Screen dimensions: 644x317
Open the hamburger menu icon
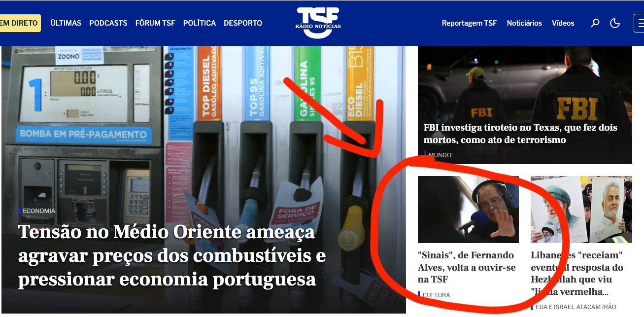pos(639,23)
